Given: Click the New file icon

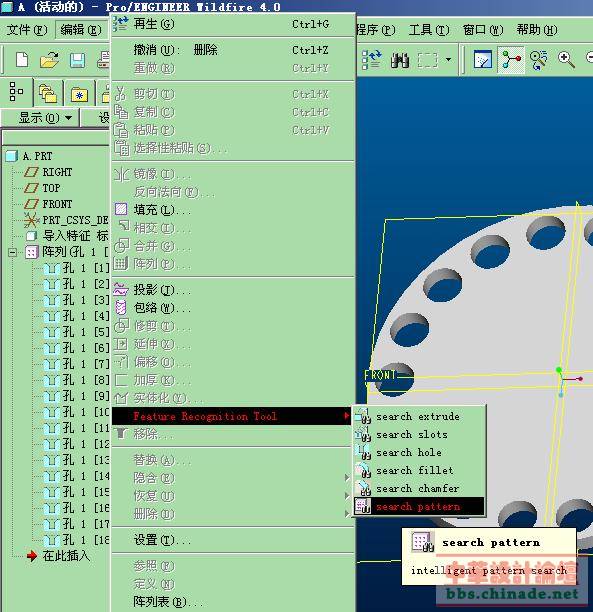Looking at the screenshot, I should tap(22, 60).
